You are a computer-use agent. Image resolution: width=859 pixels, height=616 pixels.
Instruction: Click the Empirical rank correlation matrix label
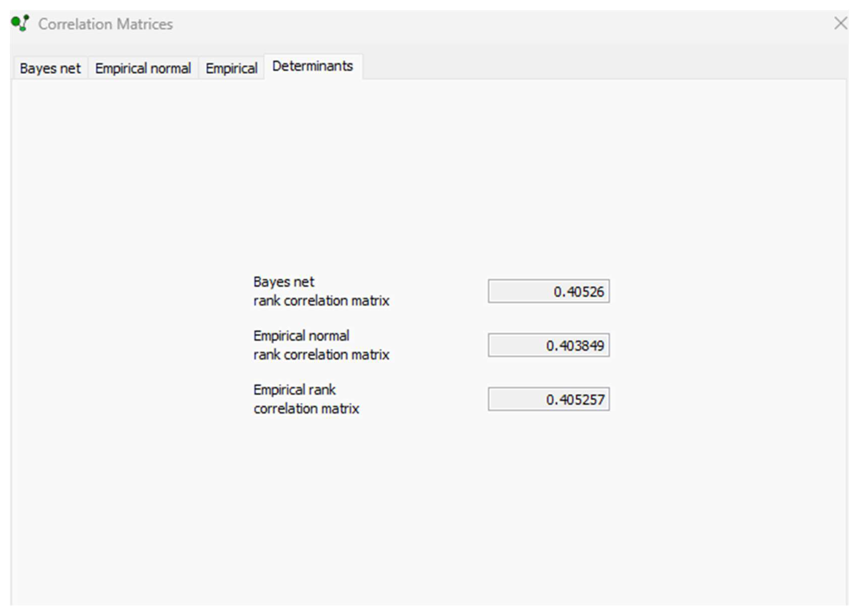coord(307,399)
